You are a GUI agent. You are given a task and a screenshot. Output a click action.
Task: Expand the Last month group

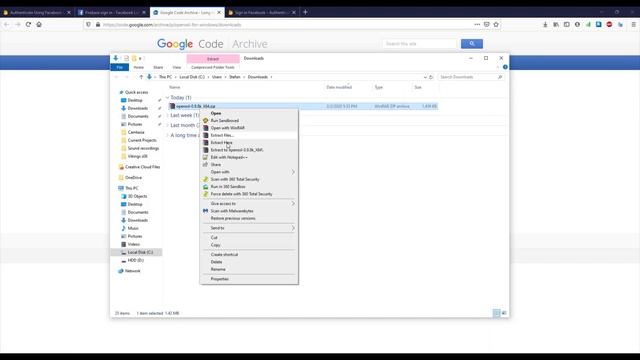point(167,125)
